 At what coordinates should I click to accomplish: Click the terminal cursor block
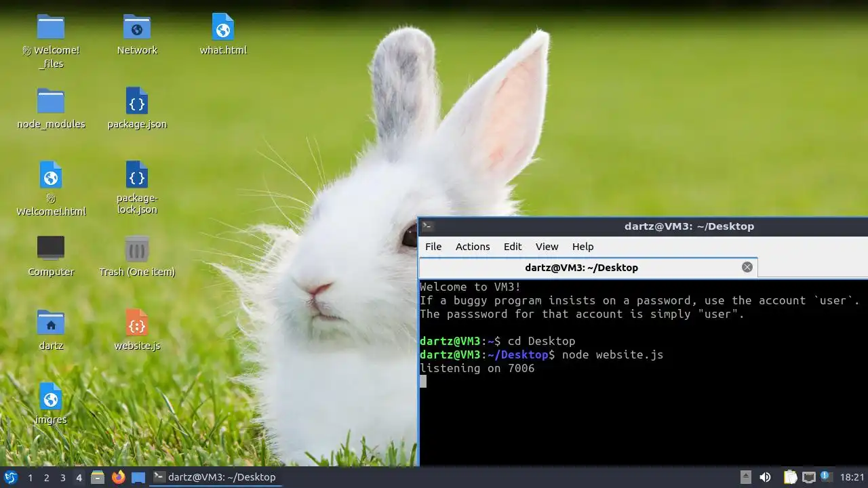423,382
